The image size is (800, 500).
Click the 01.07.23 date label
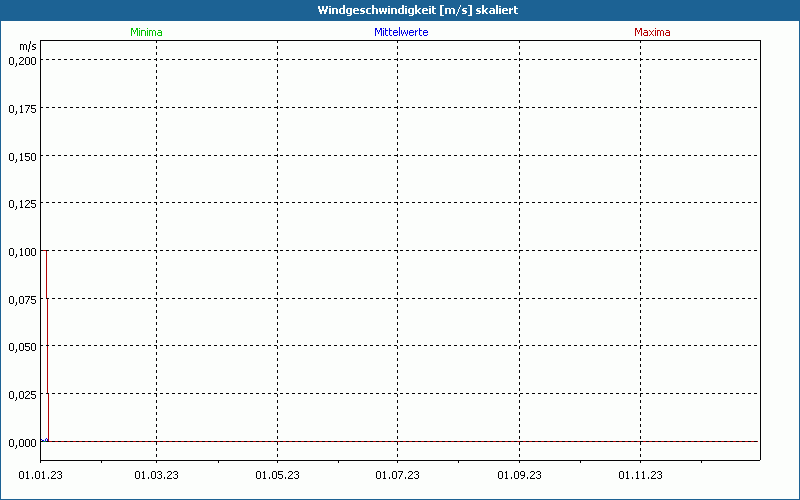397,476
